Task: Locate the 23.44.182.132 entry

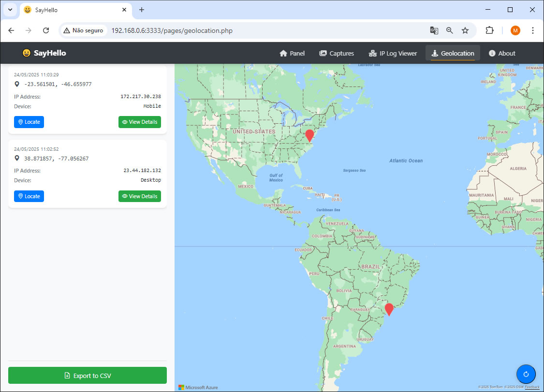Action: tap(29, 196)
